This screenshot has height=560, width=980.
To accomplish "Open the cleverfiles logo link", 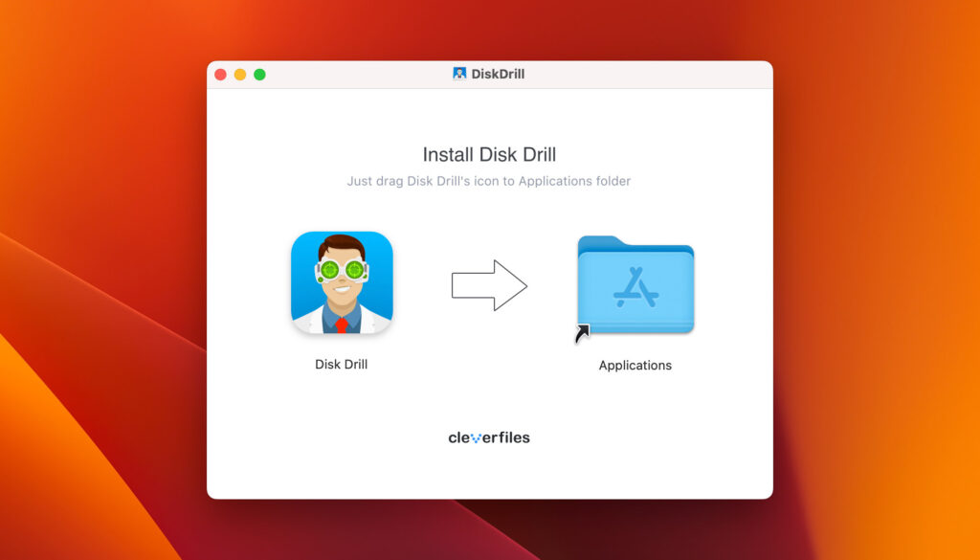I will (488, 437).
